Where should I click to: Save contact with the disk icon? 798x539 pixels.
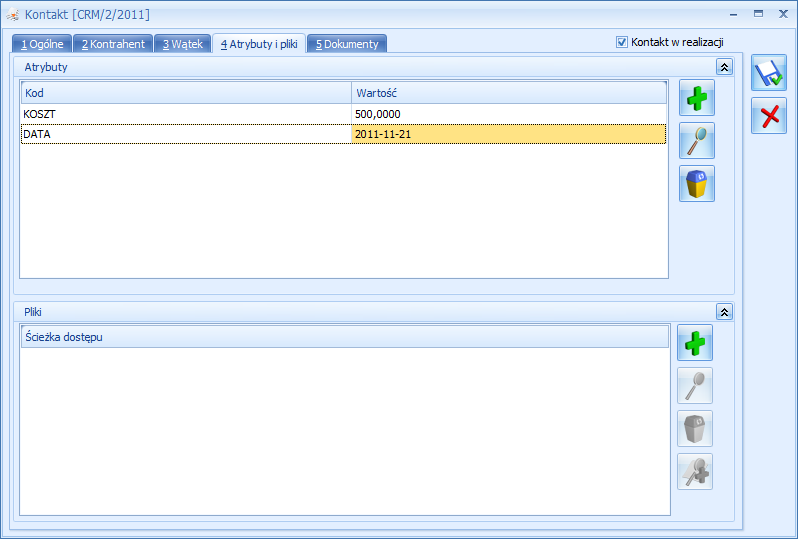769,73
